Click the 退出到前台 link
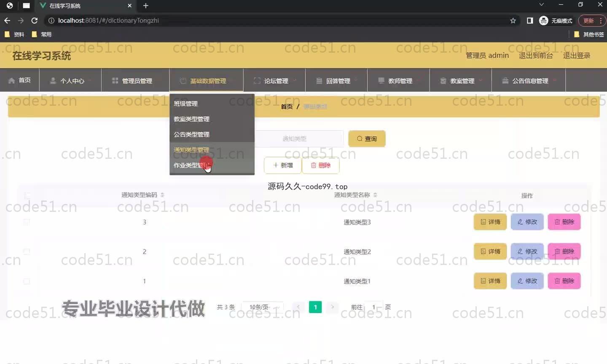 536,55
